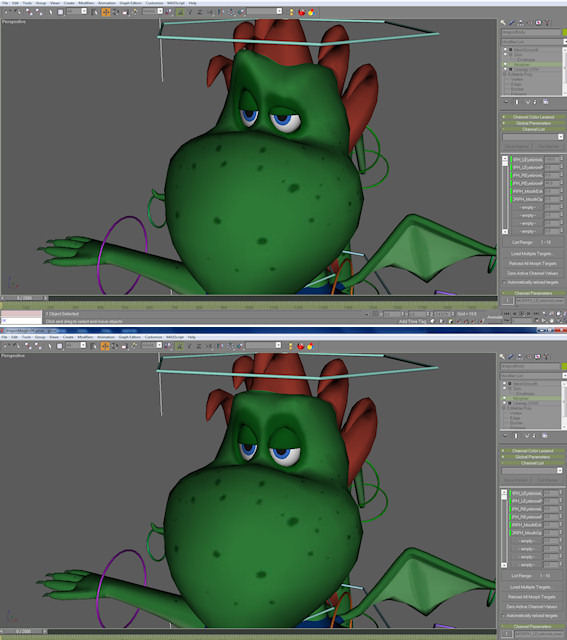
Task: Click the Create panel icon in lower window
Action: tap(502, 357)
